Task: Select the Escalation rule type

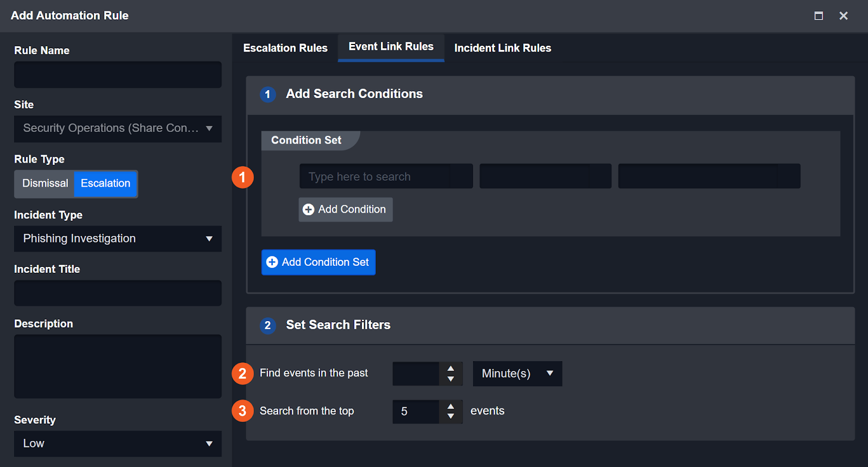Action: (106, 183)
